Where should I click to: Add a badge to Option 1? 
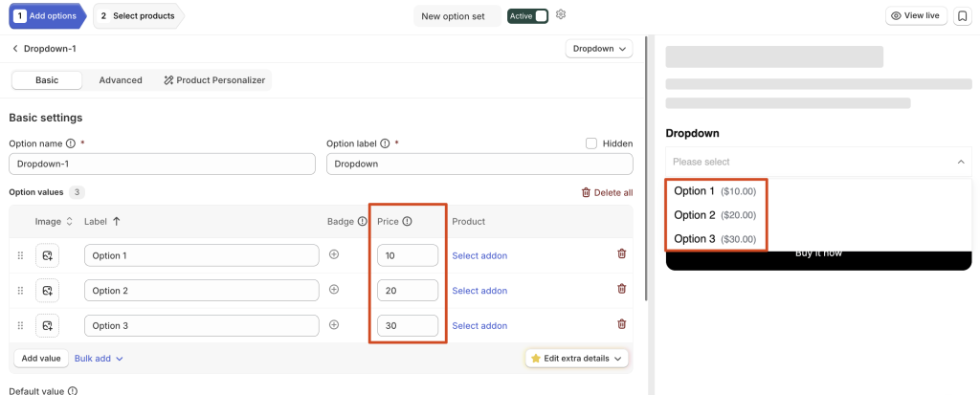(334, 254)
